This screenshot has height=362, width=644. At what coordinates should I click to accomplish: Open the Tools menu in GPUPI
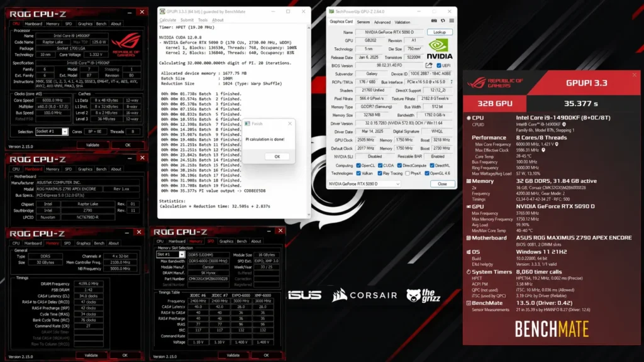(x=203, y=20)
